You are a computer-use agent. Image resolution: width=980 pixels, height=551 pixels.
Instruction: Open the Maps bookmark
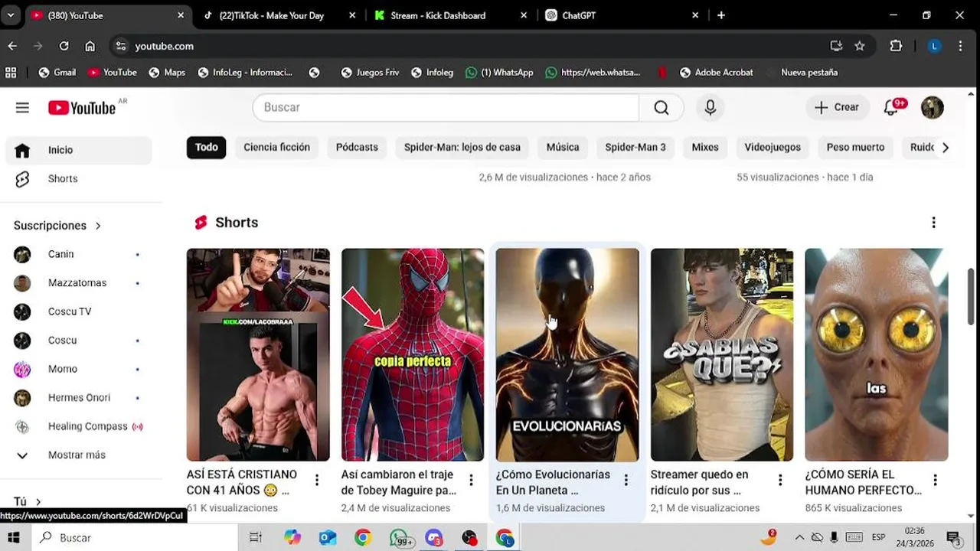[167, 72]
